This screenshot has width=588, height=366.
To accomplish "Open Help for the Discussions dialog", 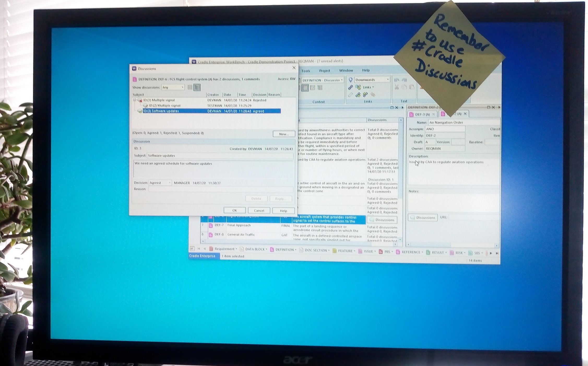I will tap(283, 211).
